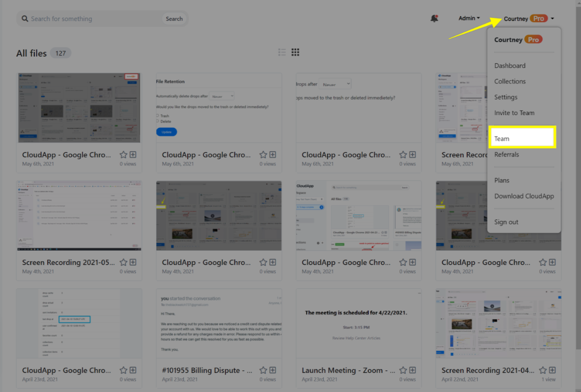Switch to list view layout

[x=282, y=52]
